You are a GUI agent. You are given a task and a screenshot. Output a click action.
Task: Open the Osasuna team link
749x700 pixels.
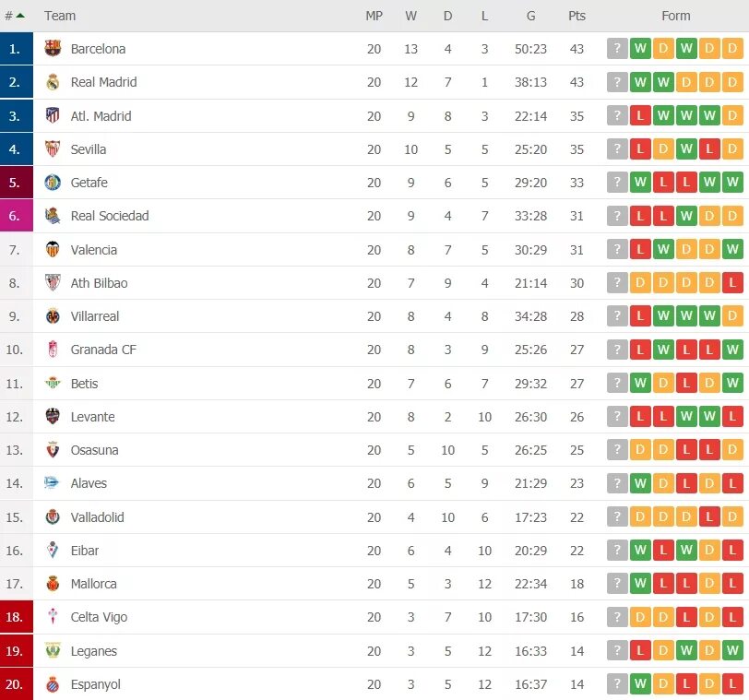coord(94,450)
